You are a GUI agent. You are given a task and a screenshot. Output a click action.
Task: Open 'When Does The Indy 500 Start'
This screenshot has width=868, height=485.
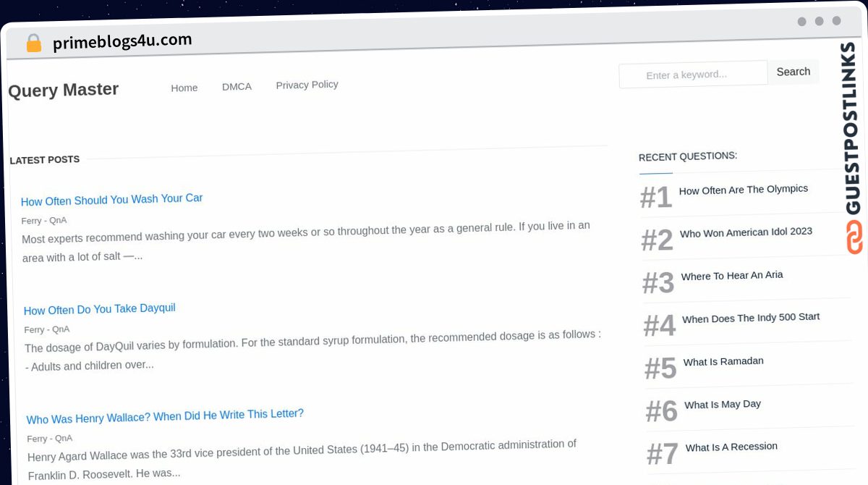(751, 318)
